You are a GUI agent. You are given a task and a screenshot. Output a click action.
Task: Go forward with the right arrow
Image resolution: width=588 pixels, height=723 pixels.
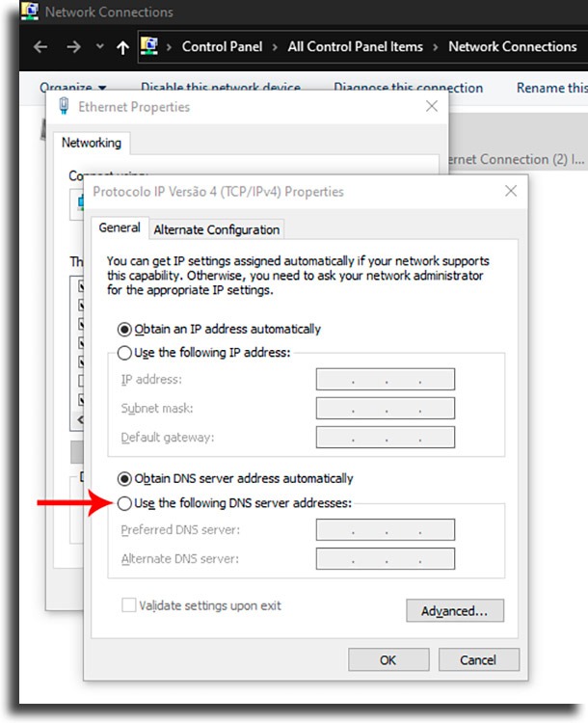pos(73,46)
